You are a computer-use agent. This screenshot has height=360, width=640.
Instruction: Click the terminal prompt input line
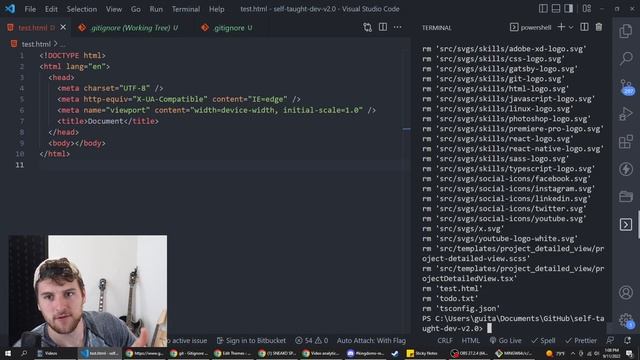tap(513, 323)
